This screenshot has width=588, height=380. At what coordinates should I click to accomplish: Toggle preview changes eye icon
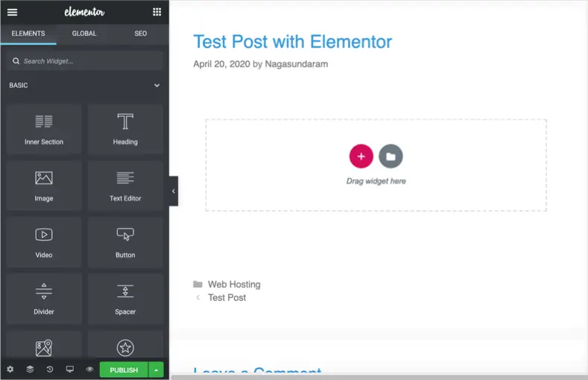(89, 370)
